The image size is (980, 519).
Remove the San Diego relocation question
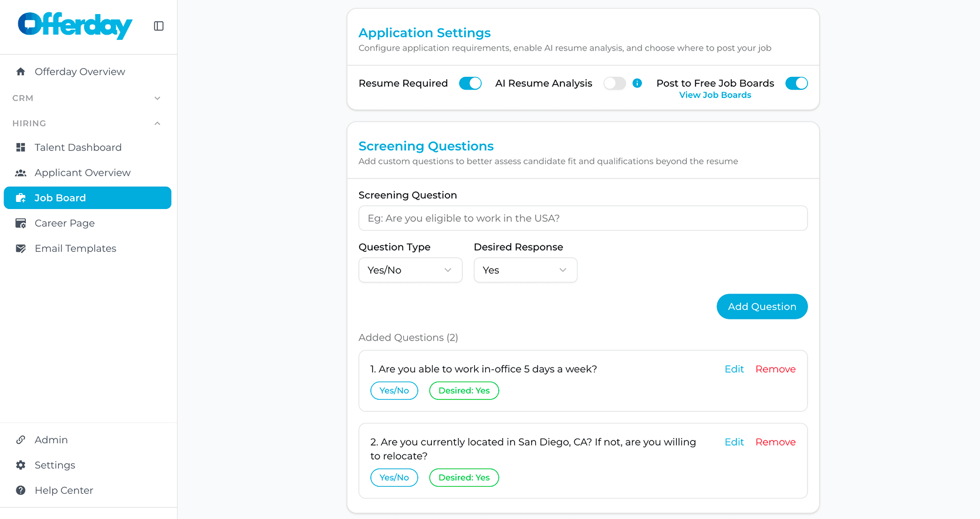775,442
